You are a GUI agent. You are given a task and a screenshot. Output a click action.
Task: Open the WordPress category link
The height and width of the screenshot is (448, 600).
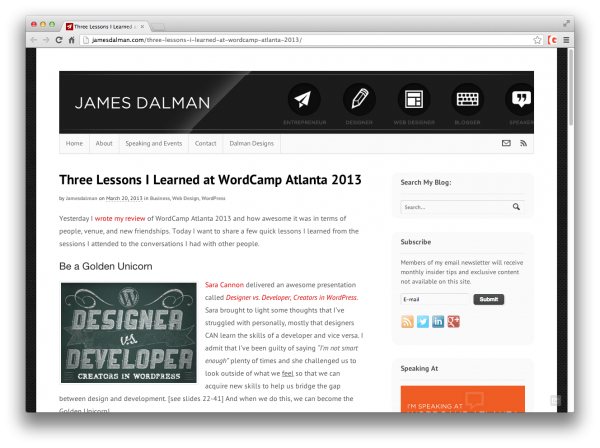point(214,198)
